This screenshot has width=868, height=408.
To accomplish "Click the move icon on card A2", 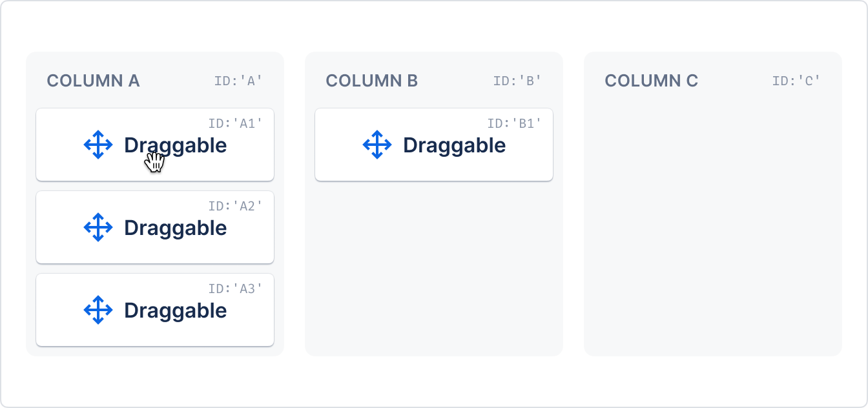I will [x=98, y=227].
